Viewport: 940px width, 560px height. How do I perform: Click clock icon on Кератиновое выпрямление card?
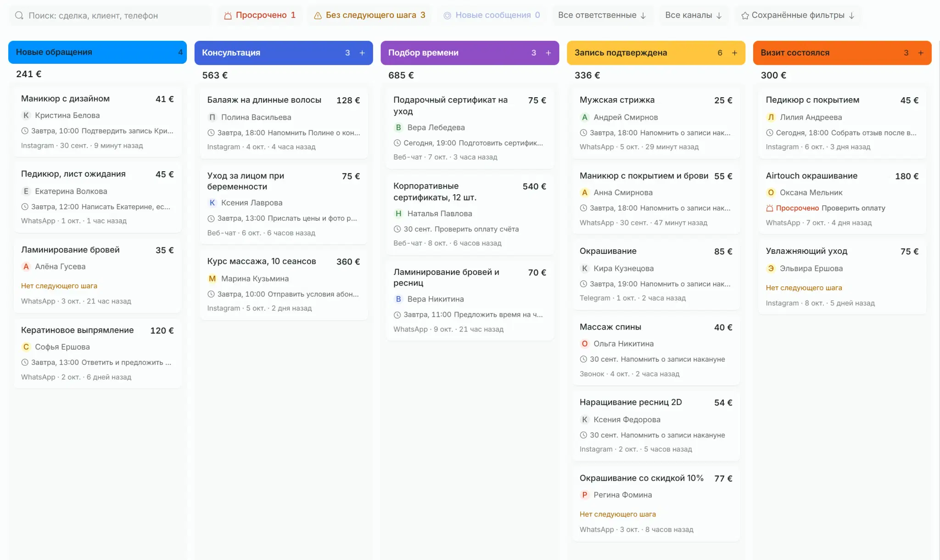25,362
